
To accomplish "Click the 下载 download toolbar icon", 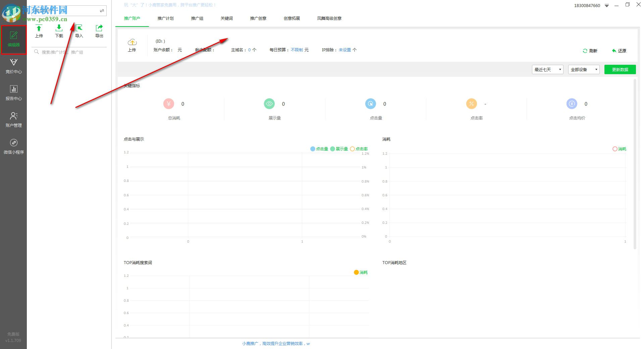I will pyautogui.click(x=59, y=31).
